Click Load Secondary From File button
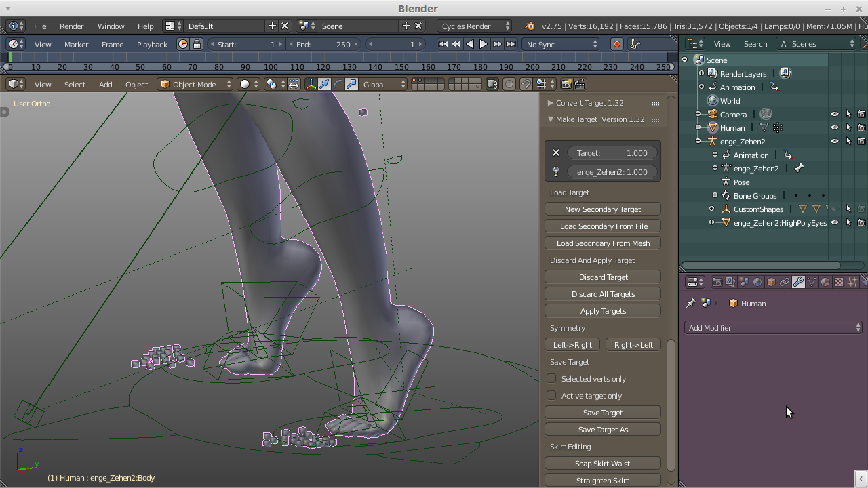The width and height of the screenshot is (868, 488). click(x=603, y=226)
